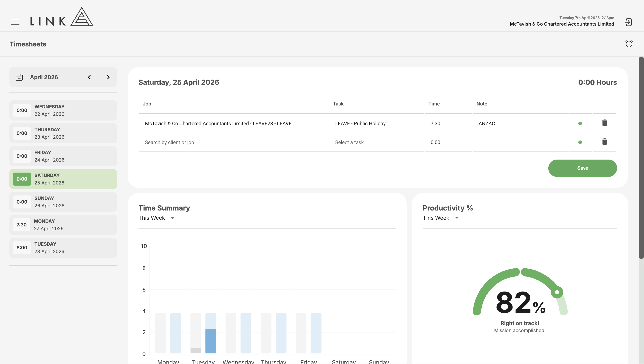Save the timesheet entry
Image resolution: width=644 pixels, height=364 pixels.
(x=583, y=168)
